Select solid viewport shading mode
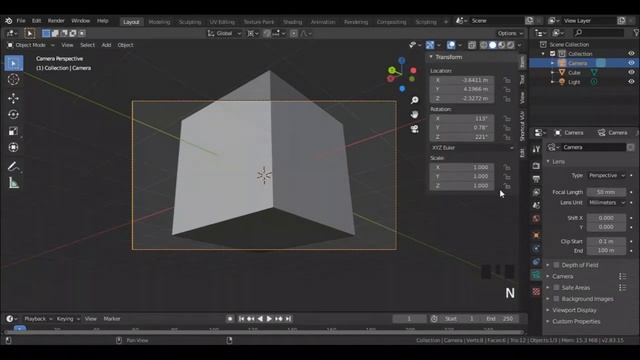 click(493, 45)
